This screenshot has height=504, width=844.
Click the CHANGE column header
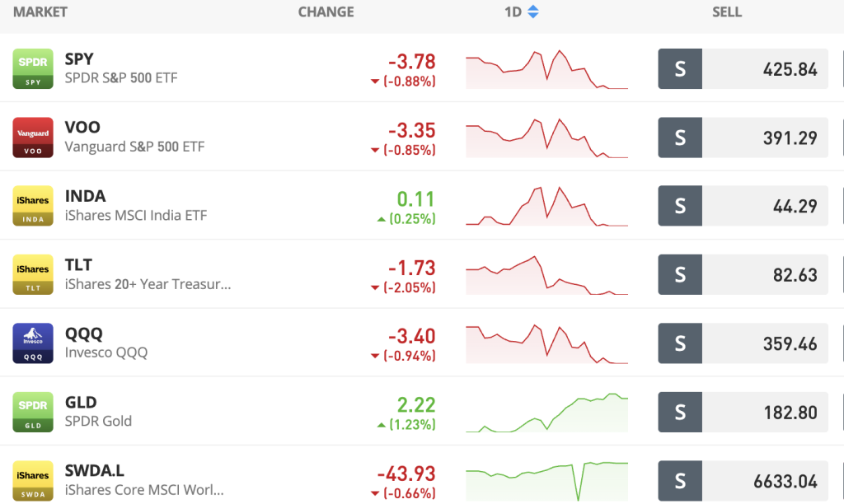click(326, 12)
